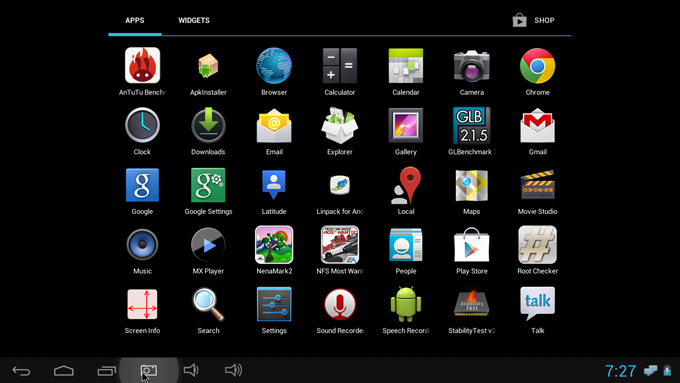The height and width of the screenshot is (383, 680).
Task: Click the volume up speaker icon
Action: [233, 370]
